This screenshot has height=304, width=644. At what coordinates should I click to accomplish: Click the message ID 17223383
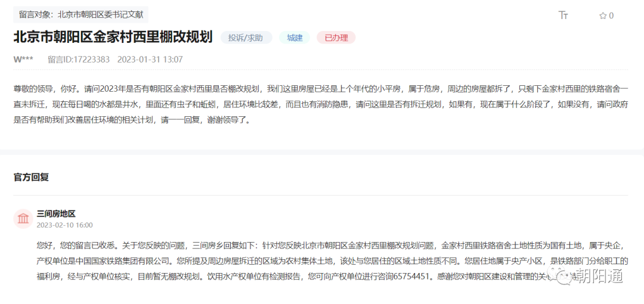(79, 60)
